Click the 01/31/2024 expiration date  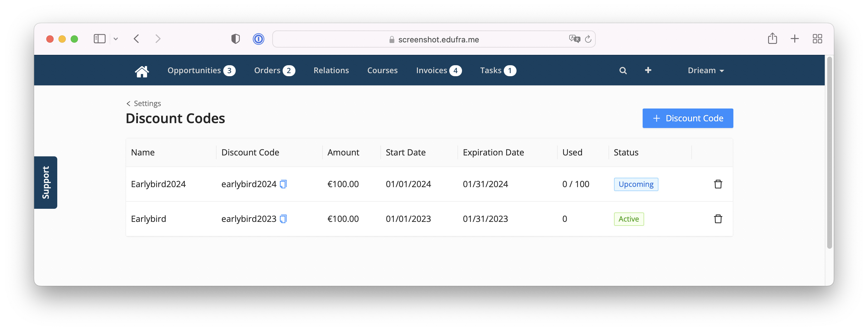[x=485, y=184]
